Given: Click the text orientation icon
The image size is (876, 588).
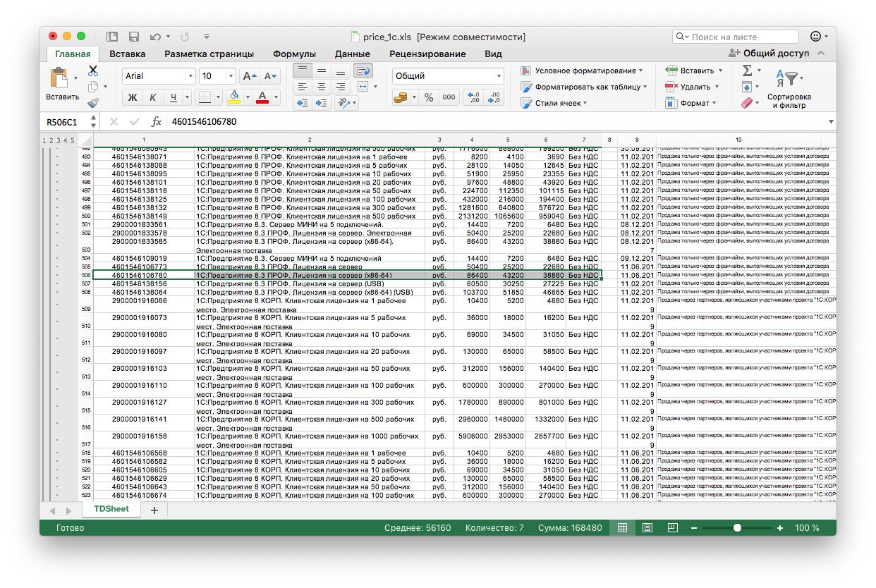Looking at the screenshot, I should click(x=343, y=103).
